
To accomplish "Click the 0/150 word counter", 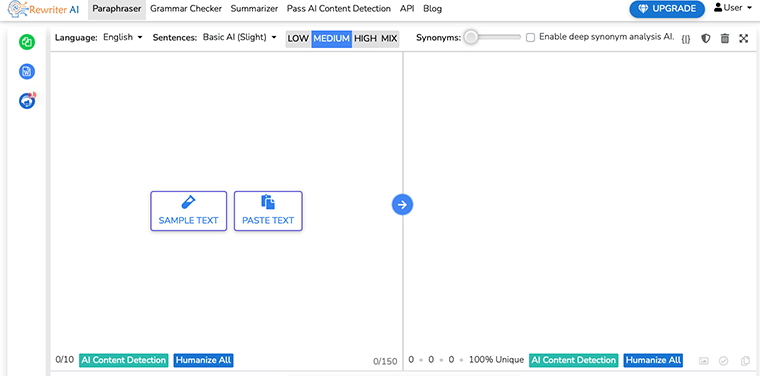I will pyautogui.click(x=385, y=361).
